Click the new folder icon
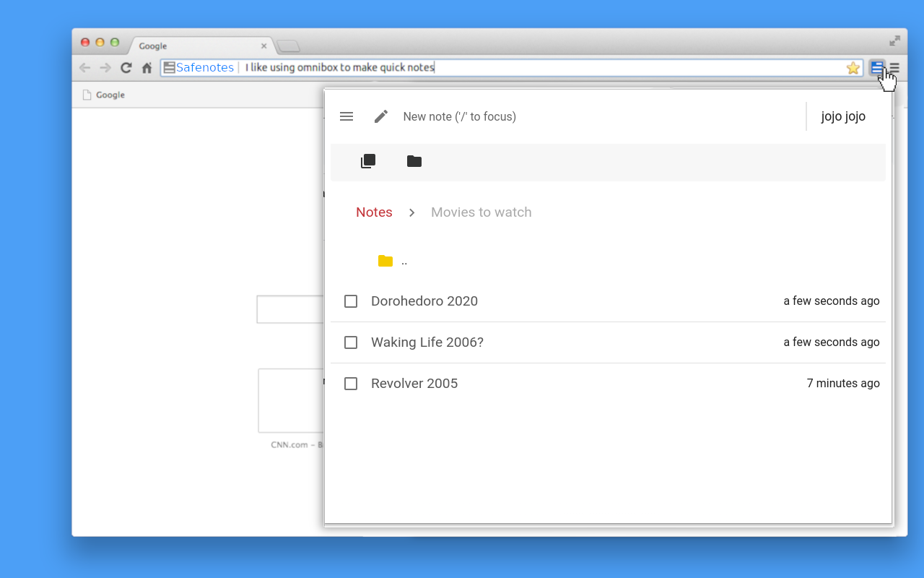 tap(414, 161)
